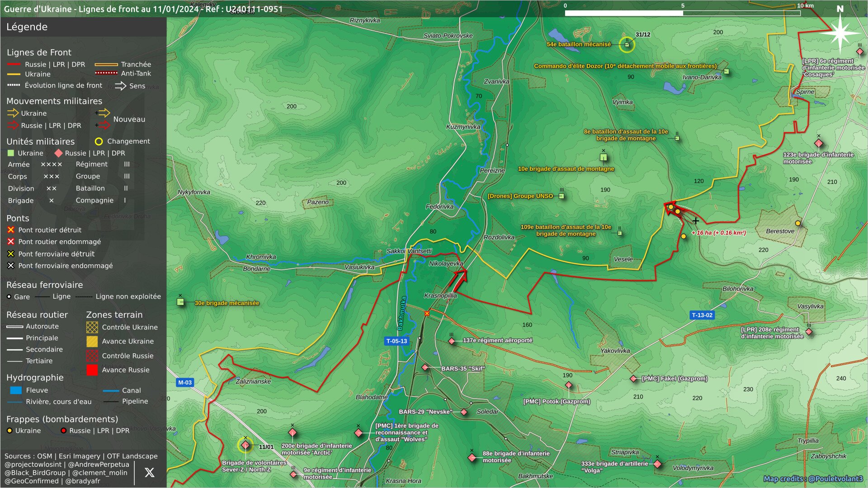868x488 pixels.
Task: Click the Bakhmutka river label
Action: 402,313
